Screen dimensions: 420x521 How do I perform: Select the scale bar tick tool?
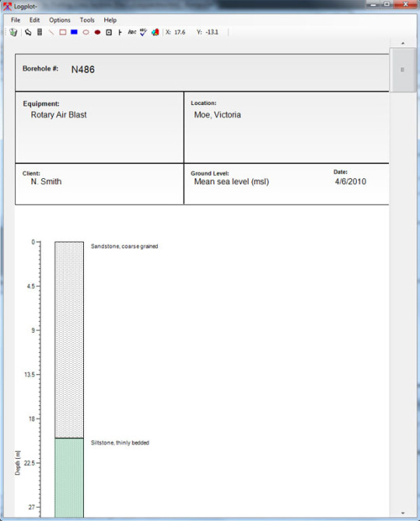120,32
